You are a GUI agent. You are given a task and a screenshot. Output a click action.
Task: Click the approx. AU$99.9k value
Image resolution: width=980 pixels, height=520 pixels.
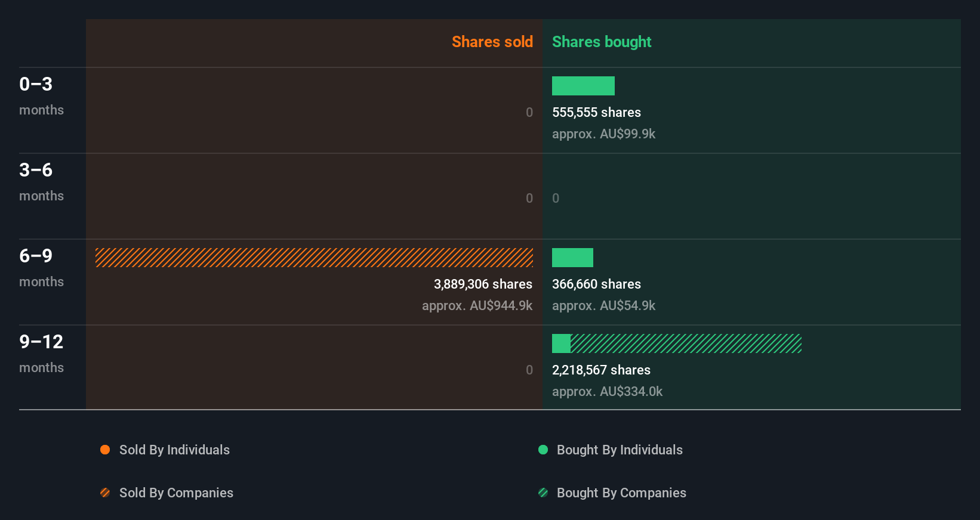pyautogui.click(x=603, y=134)
